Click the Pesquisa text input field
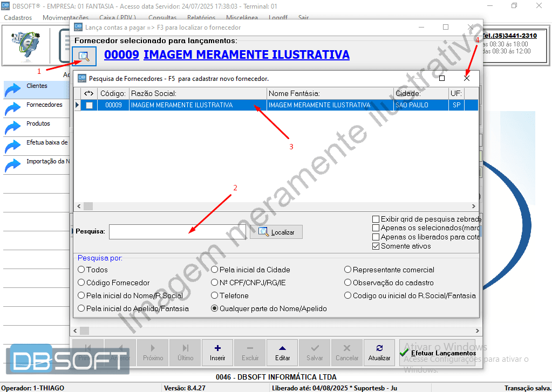 (177, 232)
